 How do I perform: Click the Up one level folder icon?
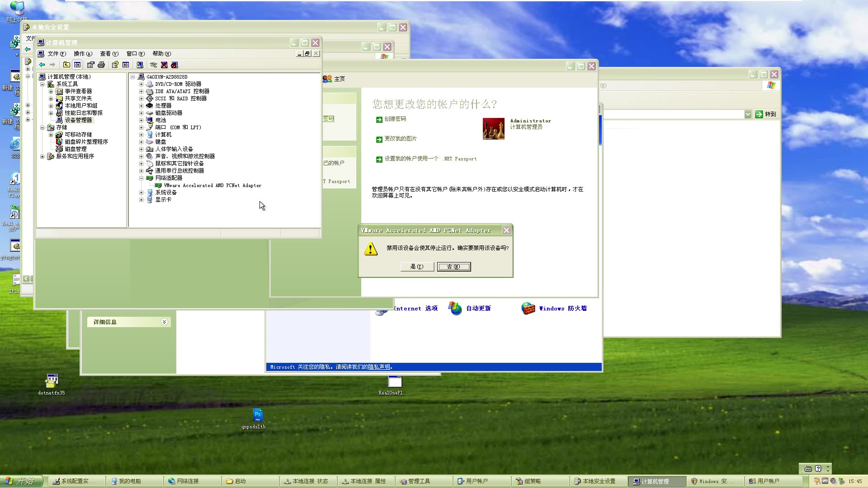pos(66,65)
